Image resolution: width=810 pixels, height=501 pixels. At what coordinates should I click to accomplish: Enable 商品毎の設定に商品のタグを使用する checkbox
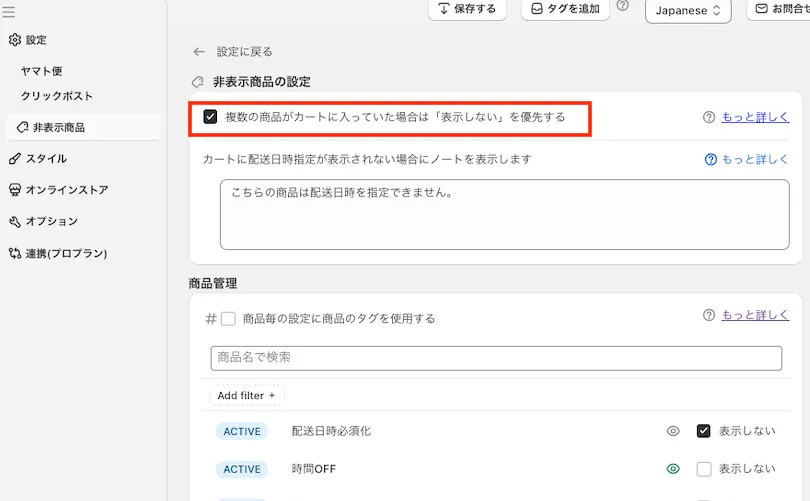(228, 319)
